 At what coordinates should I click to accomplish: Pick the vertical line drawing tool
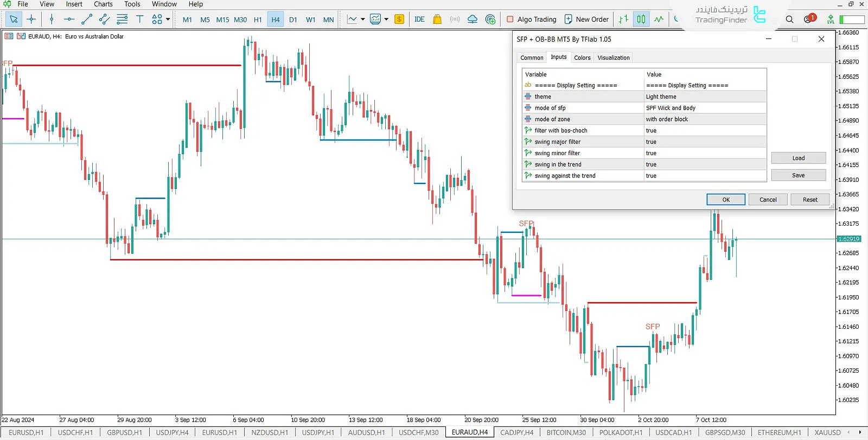[x=52, y=20]
